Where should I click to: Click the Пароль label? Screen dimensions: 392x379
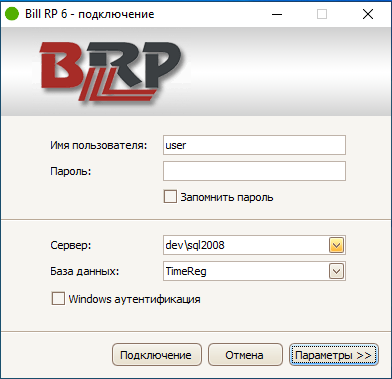tap(71, 171)
